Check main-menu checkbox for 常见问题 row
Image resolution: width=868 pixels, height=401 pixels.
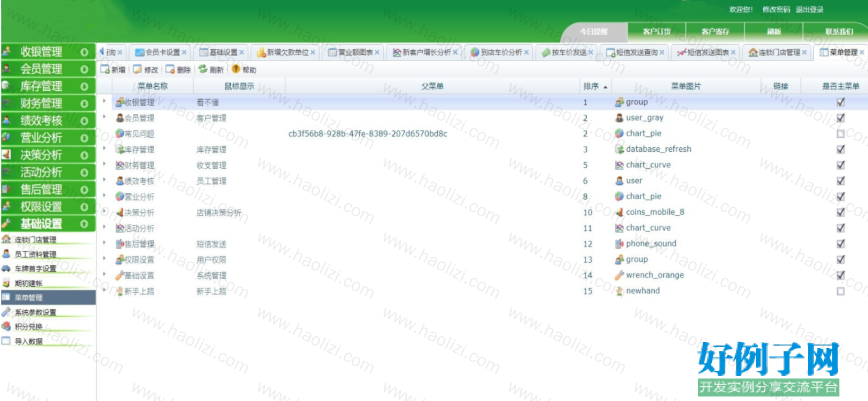(840, 134)
